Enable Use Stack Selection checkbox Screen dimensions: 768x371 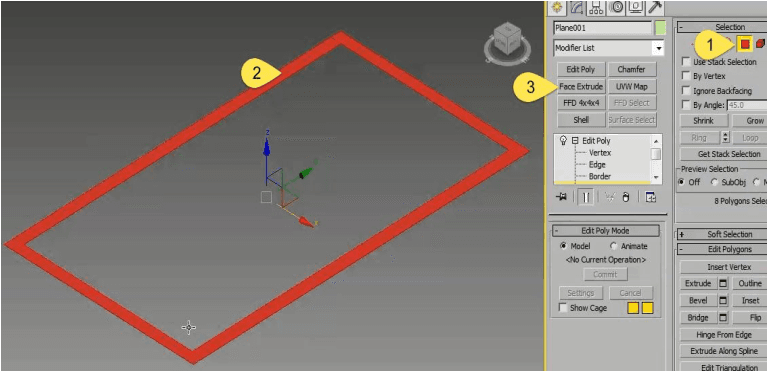coord(686,62)
